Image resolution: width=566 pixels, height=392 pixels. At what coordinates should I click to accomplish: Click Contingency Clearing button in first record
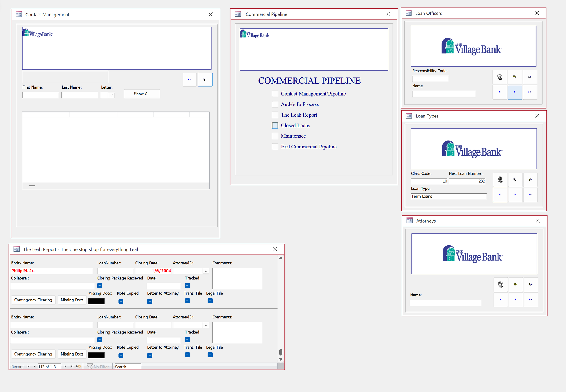point(33,300)
